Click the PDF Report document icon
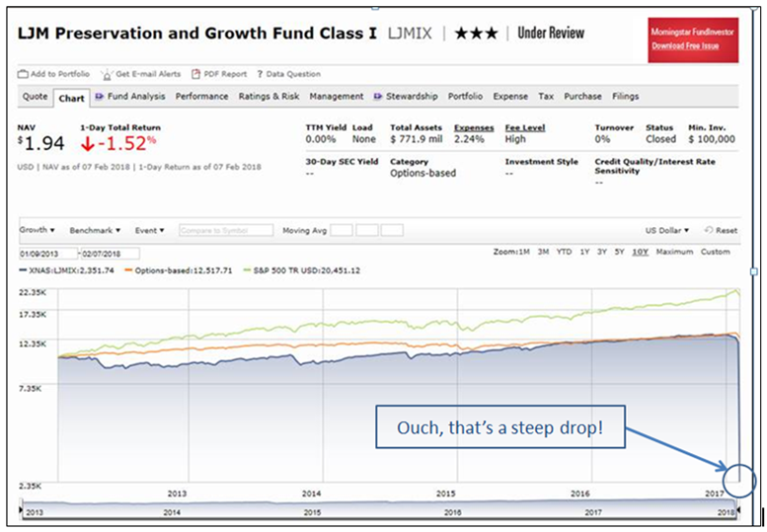 [195, 74]
